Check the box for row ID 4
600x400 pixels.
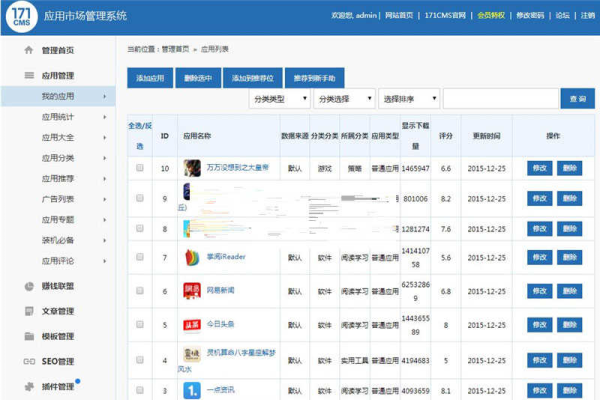tap(140, 360)
